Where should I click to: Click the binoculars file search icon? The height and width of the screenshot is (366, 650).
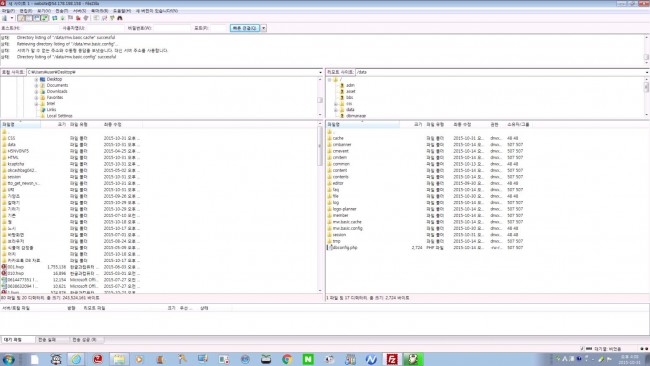(x=120, y=18)
